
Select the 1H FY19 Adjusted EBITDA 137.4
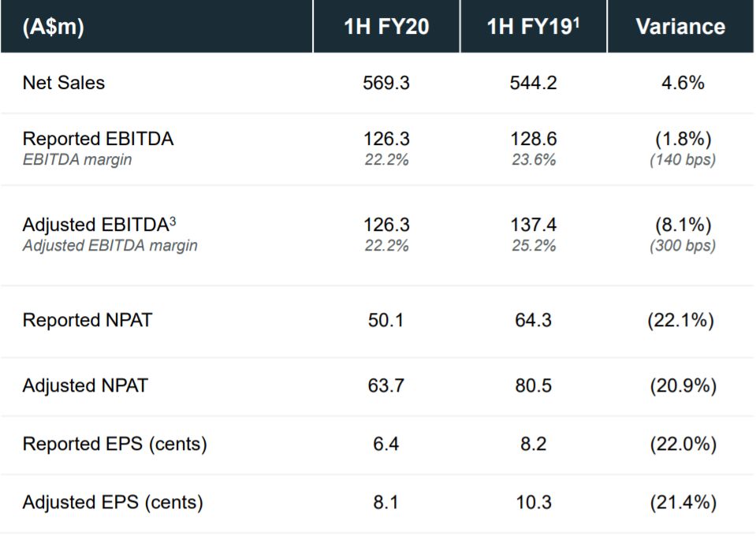point(533,225)
